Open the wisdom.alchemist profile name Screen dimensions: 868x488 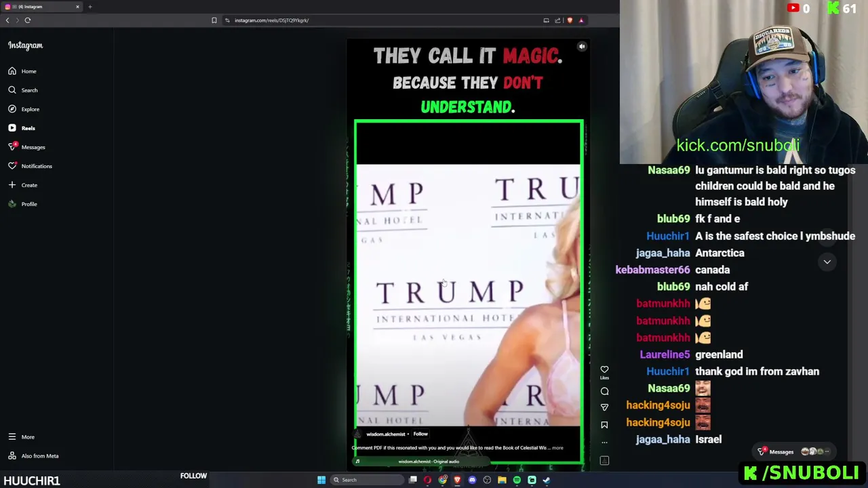(385, 434)
